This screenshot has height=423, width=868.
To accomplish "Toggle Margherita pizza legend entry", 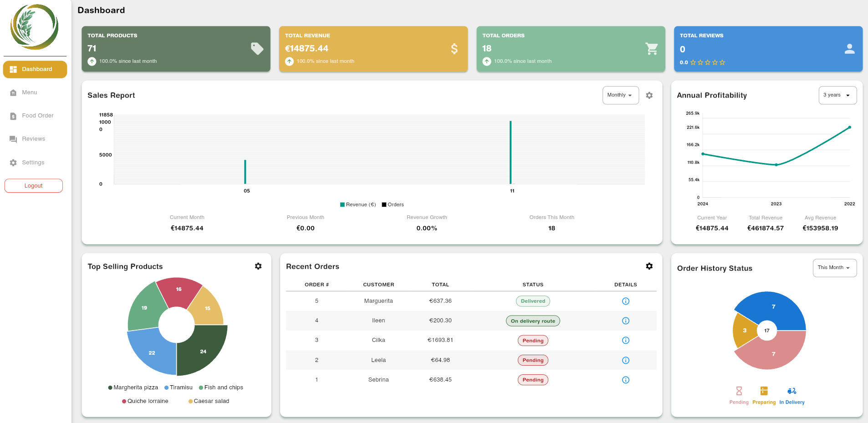I will coord(133,387).
